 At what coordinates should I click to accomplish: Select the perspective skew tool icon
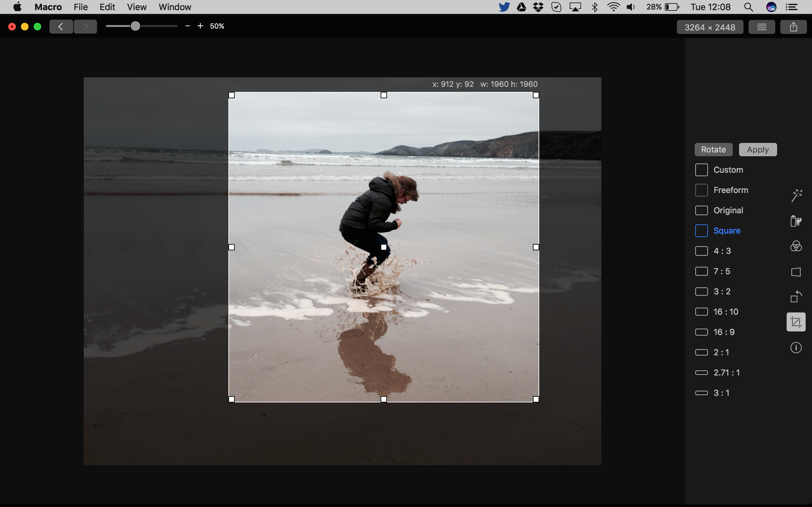pos(796,272)
